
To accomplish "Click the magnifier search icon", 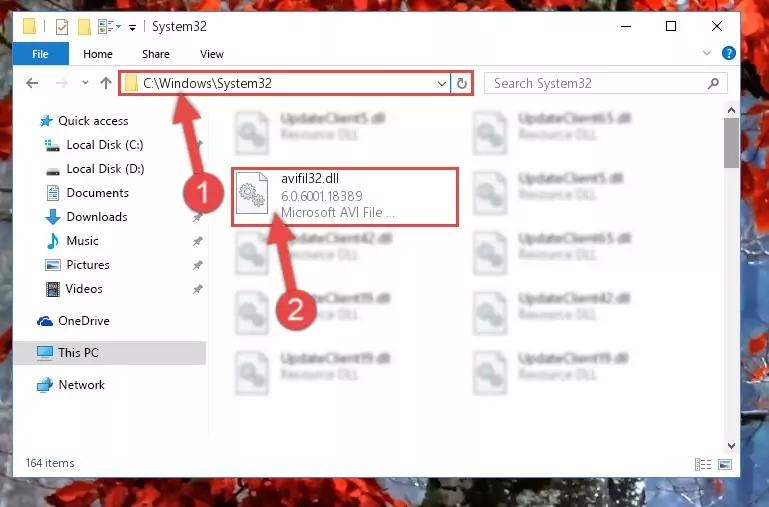I will pos(714,83).
